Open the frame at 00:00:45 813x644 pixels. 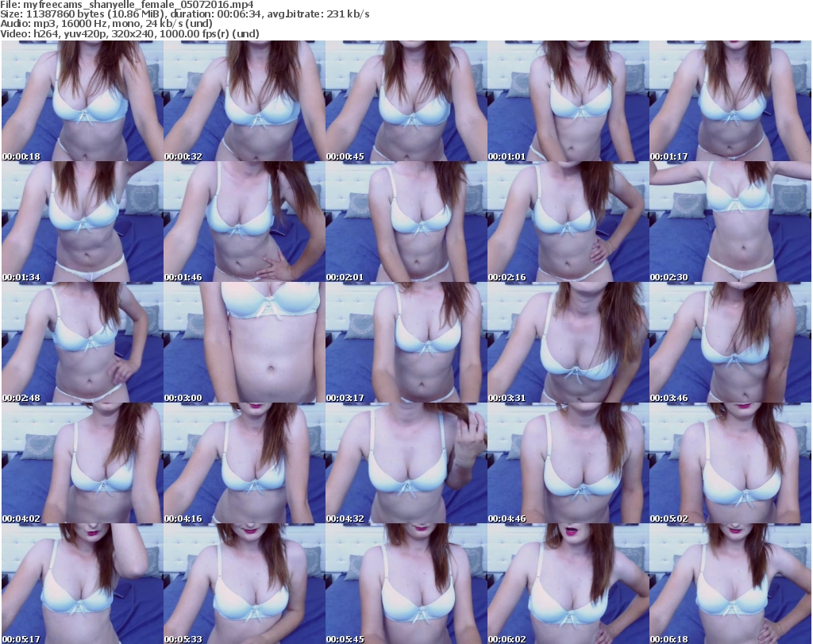pyautogui.click(x=406, y=101)
